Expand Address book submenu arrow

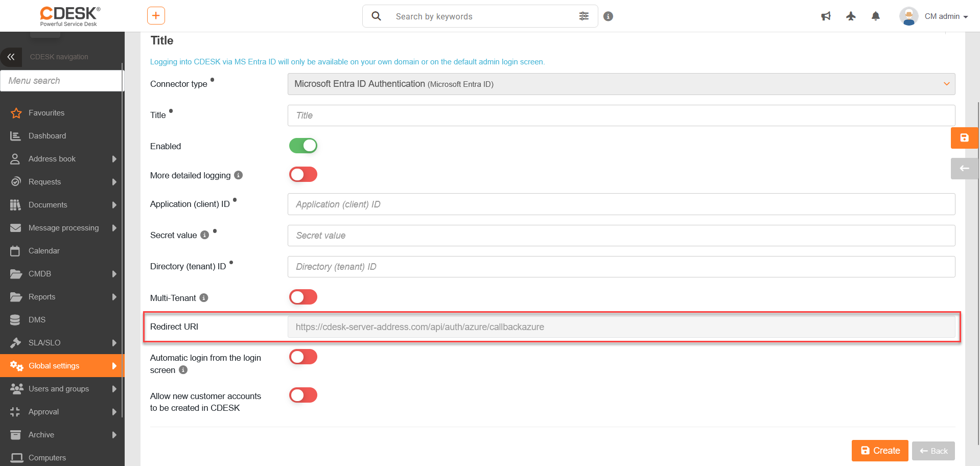114,159
